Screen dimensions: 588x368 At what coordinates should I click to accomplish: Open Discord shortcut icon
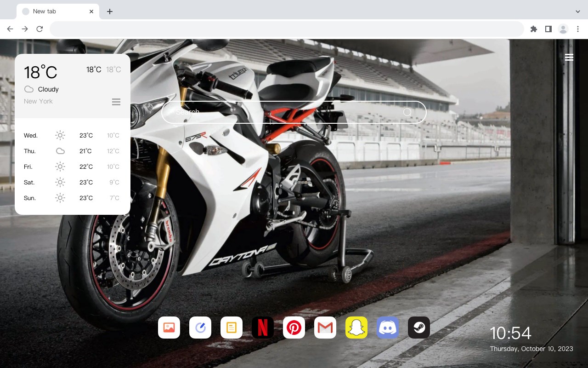coord(388,328)
